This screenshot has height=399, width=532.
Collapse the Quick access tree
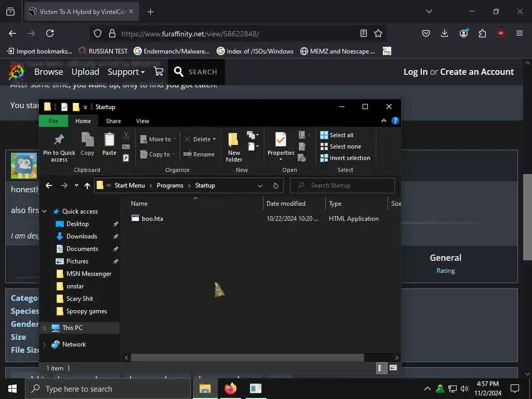point(45,211)
